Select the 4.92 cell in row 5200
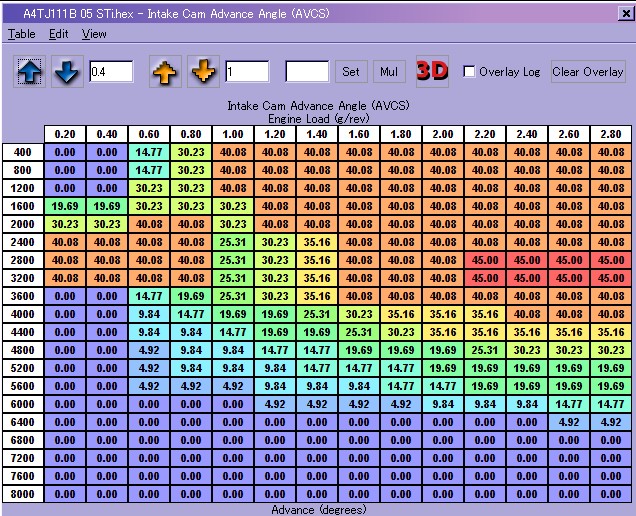The height and width of the screenshot is (516, 636). point(149,368)
